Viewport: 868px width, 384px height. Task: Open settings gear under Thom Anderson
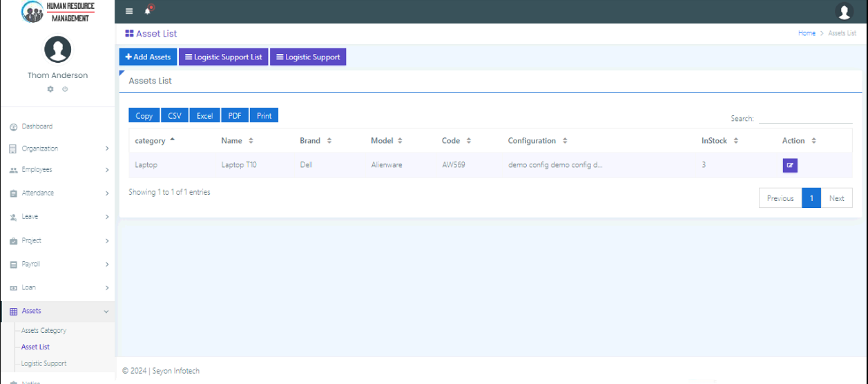click(50, 89)
